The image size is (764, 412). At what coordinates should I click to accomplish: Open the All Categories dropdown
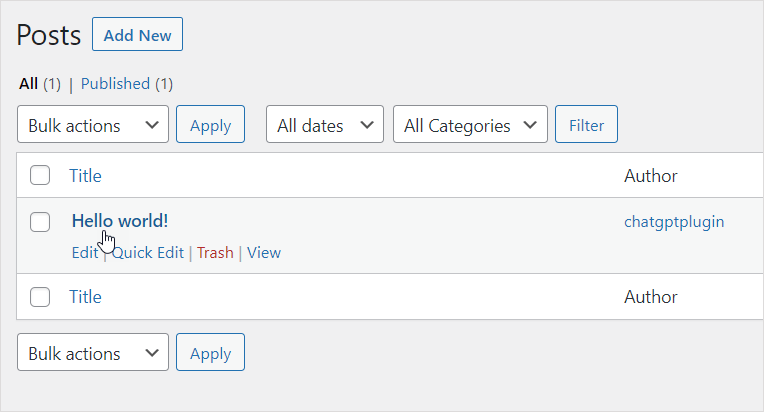(x=470, y=124)
